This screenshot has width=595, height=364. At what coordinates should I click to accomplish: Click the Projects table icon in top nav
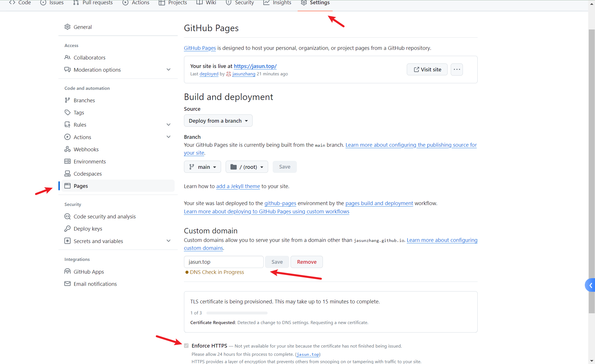point(162,3)
